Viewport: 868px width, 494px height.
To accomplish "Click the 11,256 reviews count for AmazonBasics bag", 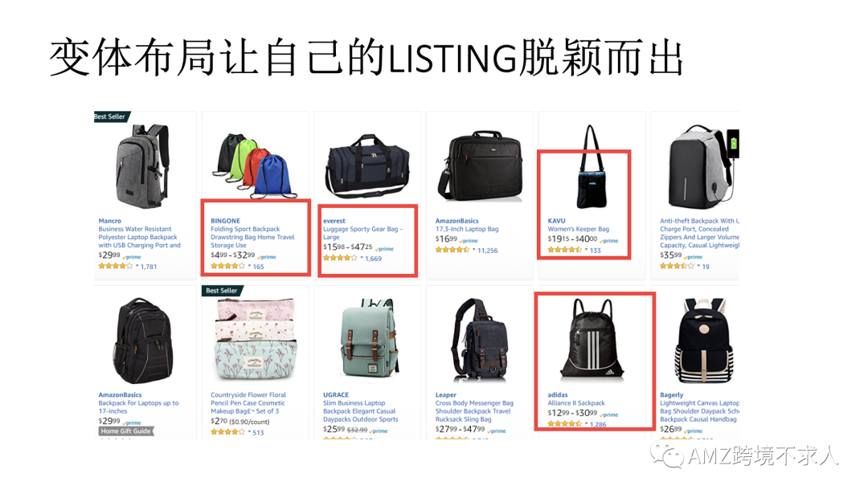I will (488, 251).
